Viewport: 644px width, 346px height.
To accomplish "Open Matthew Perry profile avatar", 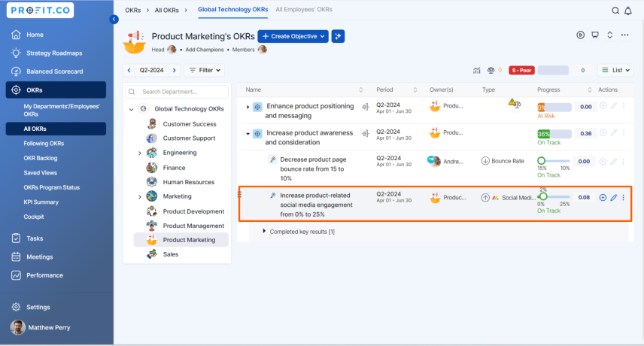I will (17, 327).
